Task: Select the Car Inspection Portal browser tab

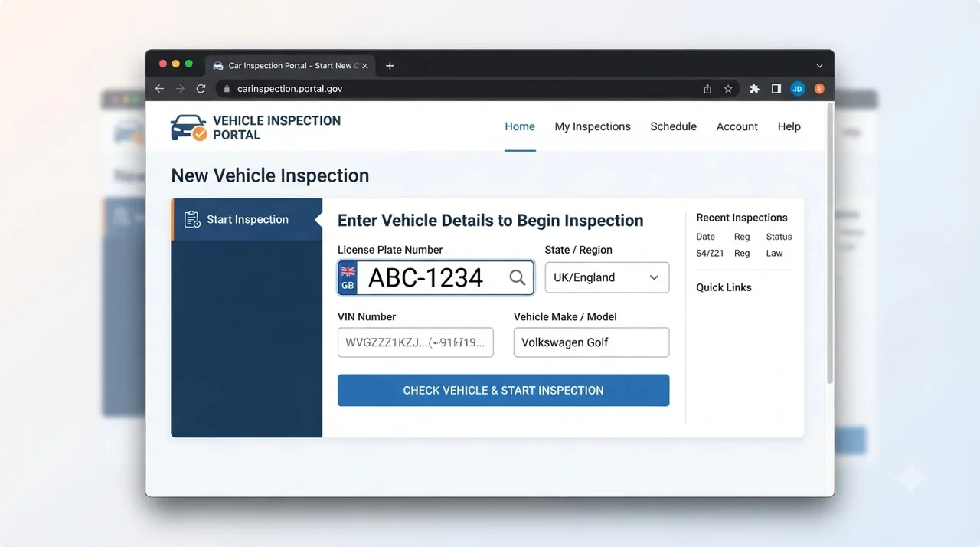Action: point(289,66)
